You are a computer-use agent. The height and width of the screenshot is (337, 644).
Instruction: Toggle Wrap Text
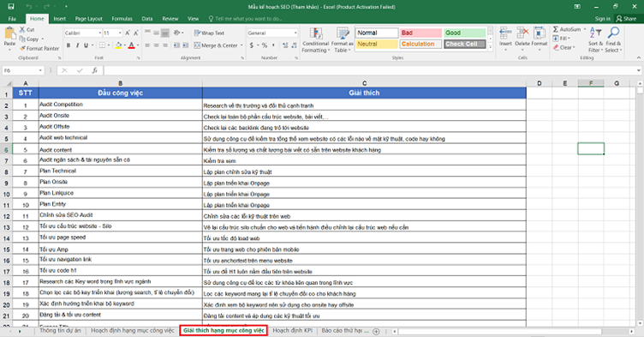pyautogui.click(x=210, y=33)
